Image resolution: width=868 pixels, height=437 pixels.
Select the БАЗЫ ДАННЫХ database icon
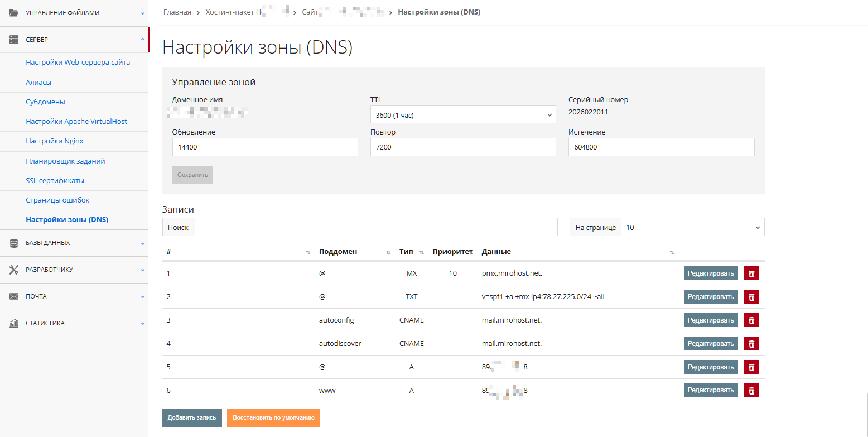tap(15, 242)
